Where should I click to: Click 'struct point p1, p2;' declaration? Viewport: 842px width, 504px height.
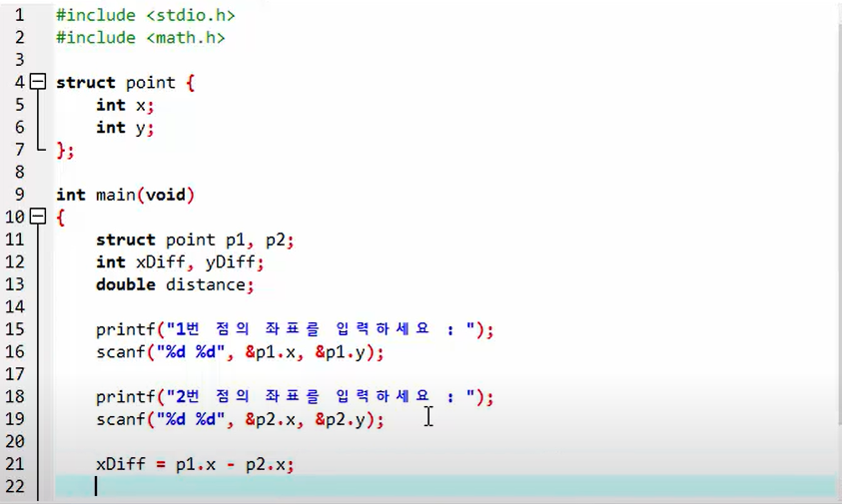[195, 240]
